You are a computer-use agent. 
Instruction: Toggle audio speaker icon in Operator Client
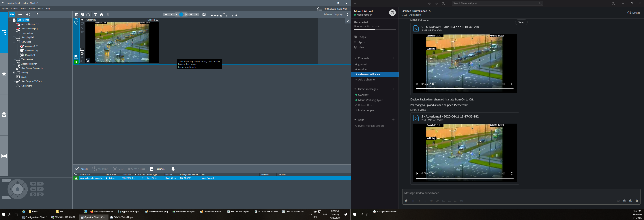point(28,14)
